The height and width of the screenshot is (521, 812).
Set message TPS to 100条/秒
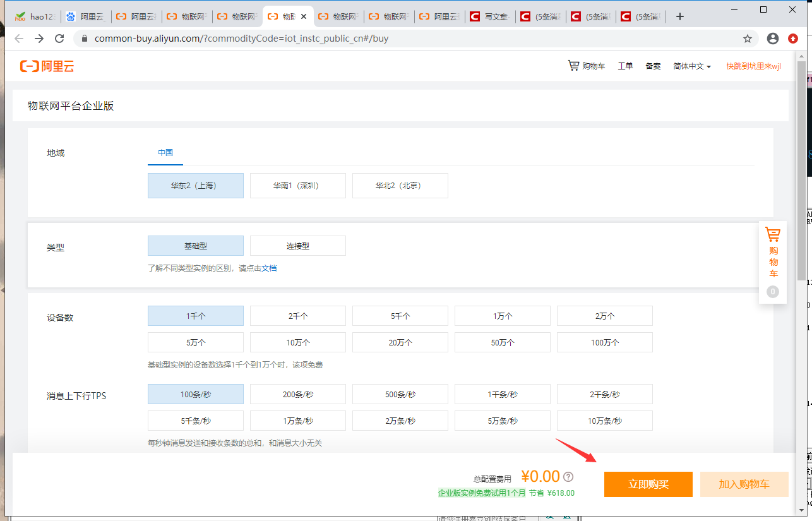[x=196, y=394]
